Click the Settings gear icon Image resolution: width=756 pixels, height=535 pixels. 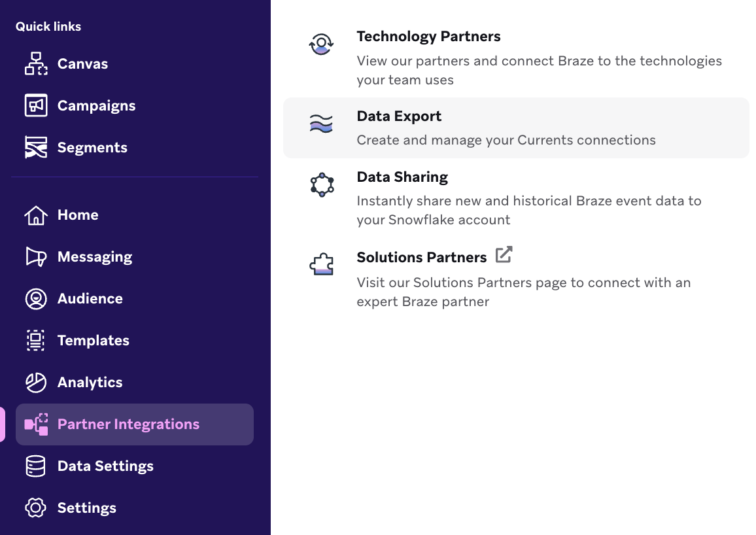(x=36, y=508)
